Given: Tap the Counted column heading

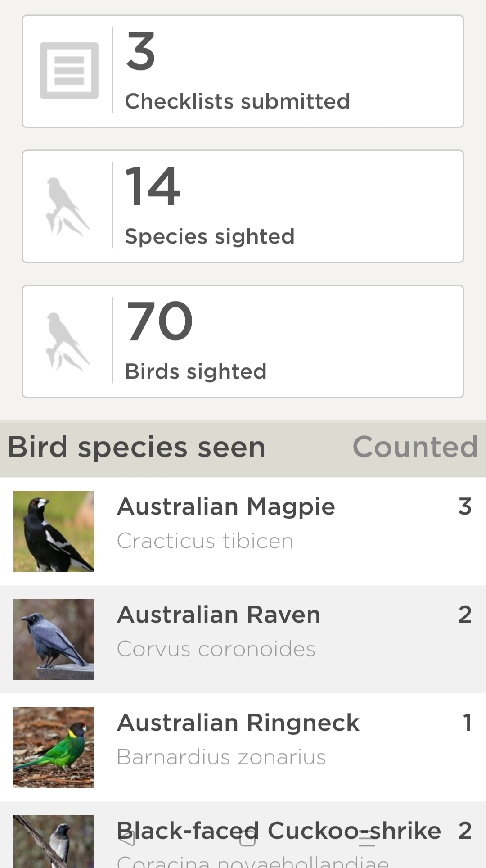Looking at the screenshot, I should pyautogui.click(x=414, y=447).
